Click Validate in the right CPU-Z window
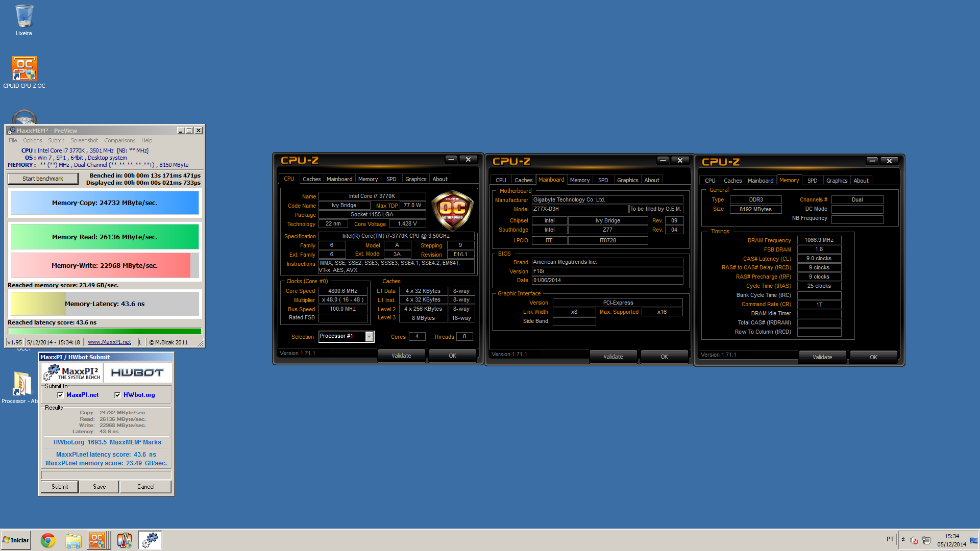 tap(822, 357)
